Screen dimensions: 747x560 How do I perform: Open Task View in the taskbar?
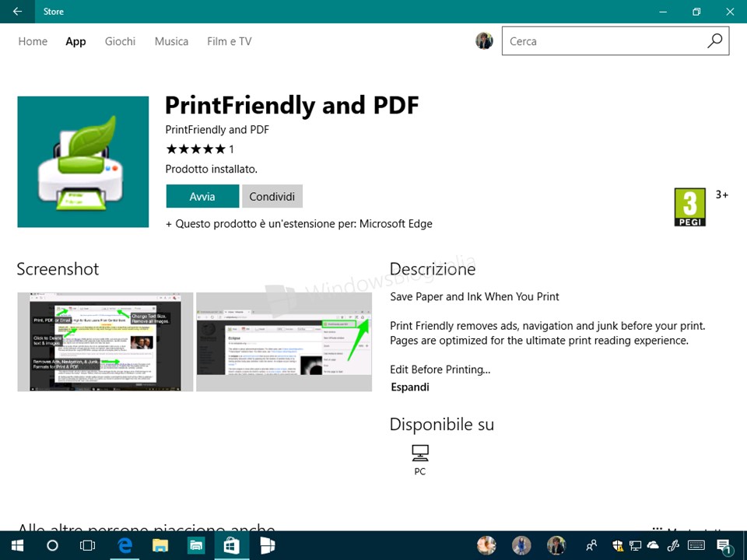(x=88, y=546)
